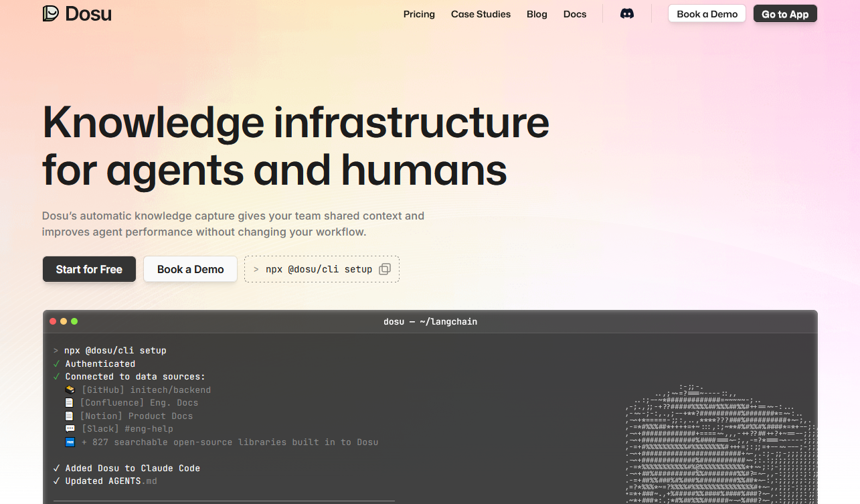Screen dimensions: 860x504
Task: Open the Blog
Action: [x=537, y=14]
